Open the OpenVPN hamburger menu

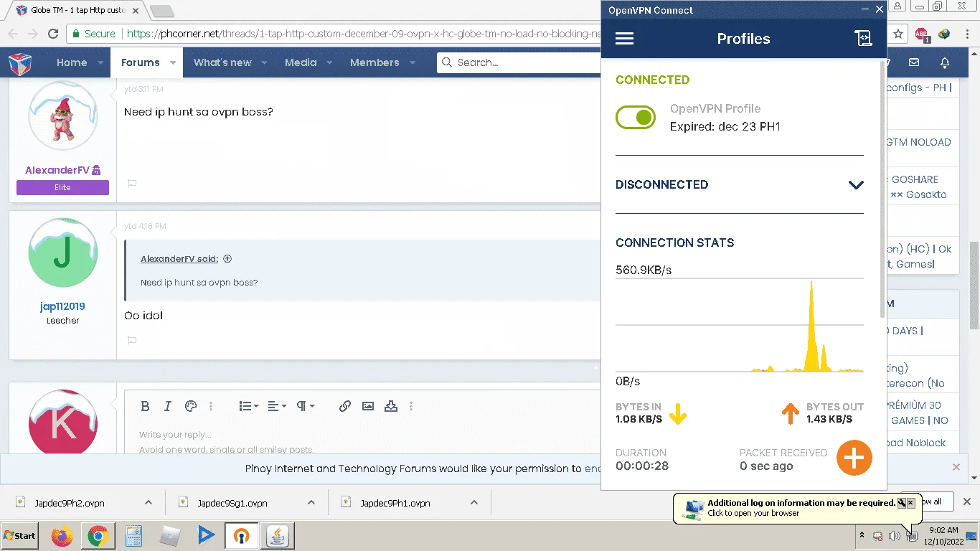(624, 39)
